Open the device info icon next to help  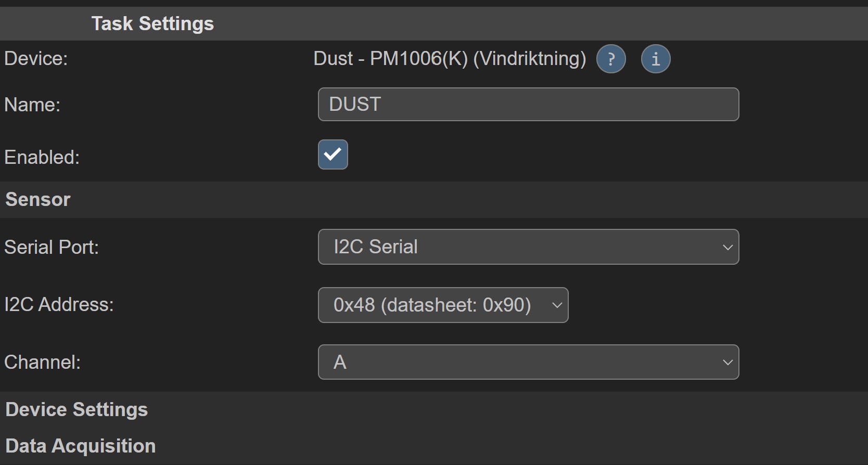click(655, 59)
